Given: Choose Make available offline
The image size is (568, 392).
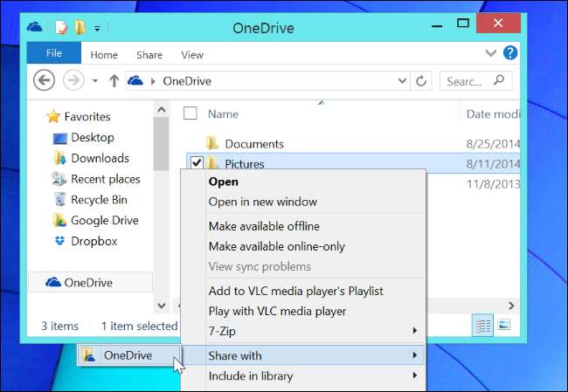Looking at the screenshot, I should coord(265,227).
